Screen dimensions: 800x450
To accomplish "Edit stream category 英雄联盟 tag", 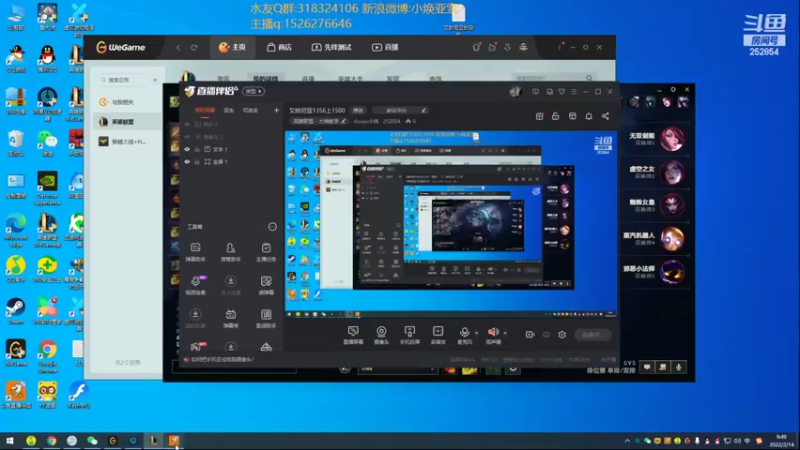I will point(319,121).
